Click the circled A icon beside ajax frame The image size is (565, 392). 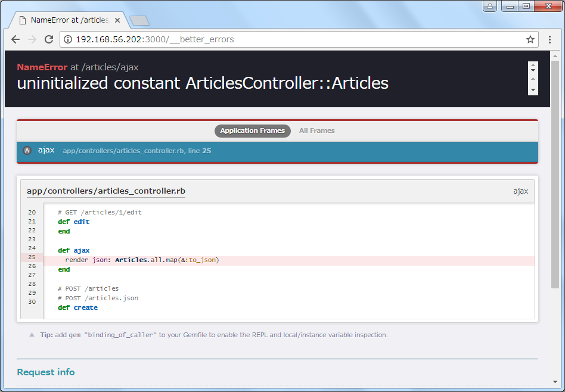pos(27,151)
